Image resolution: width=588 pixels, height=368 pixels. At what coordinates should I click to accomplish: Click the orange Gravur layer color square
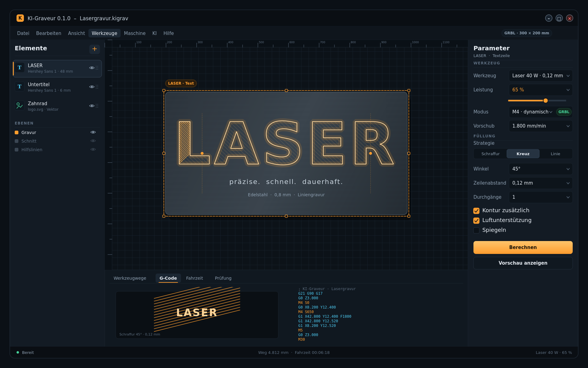pos(17,132)
